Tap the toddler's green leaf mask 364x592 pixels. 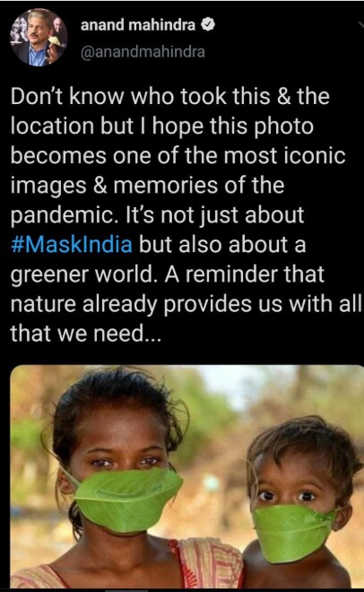pos(292,534)
